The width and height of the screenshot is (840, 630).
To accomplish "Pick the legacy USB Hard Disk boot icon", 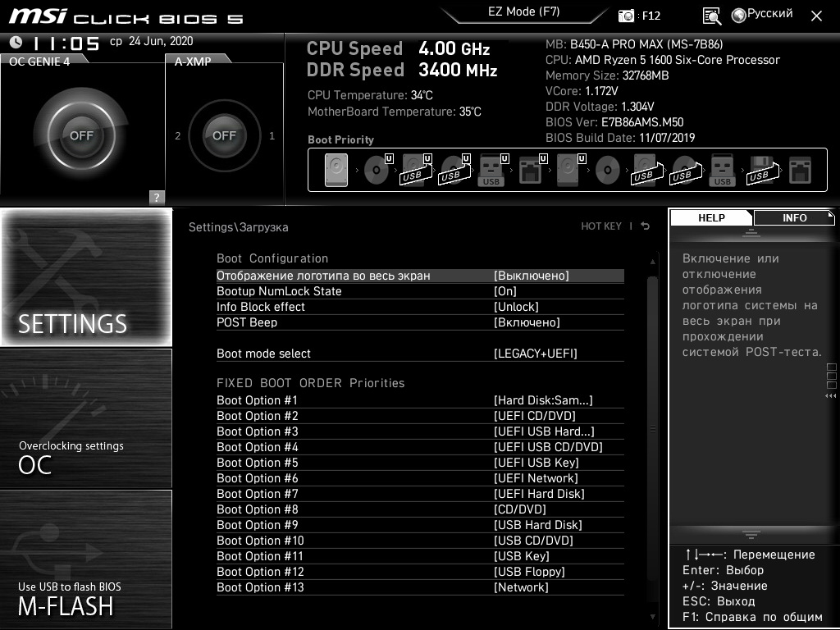I will click(x=647, y=170).
